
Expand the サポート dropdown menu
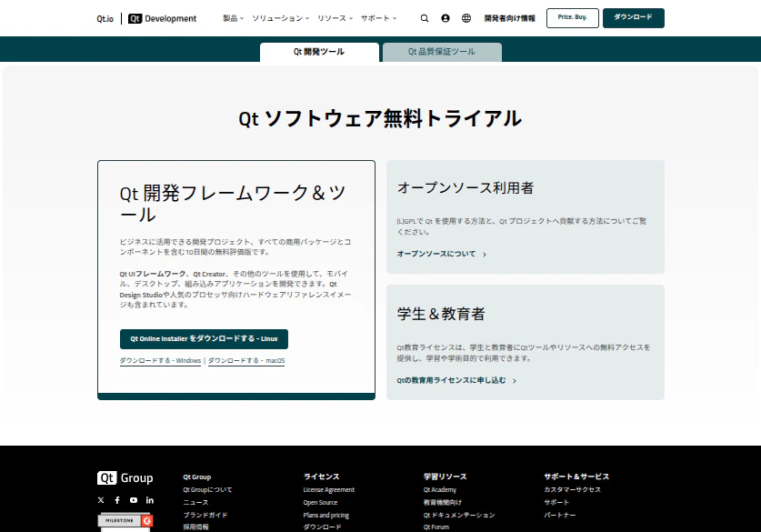coord(378,18)
